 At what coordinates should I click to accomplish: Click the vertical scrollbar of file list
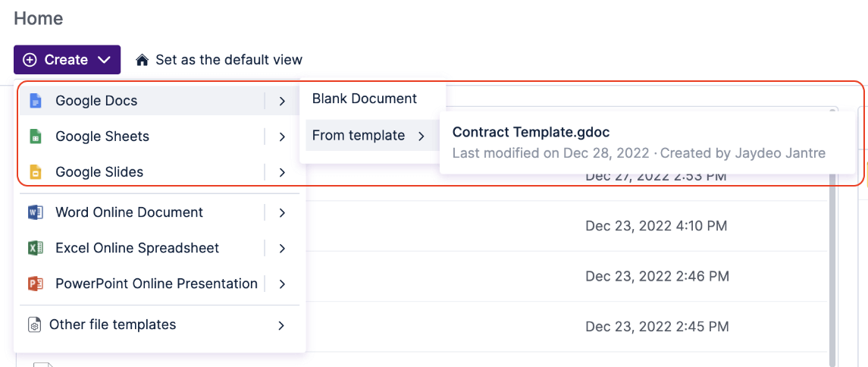pyautogui.click(x=833, y=265)
